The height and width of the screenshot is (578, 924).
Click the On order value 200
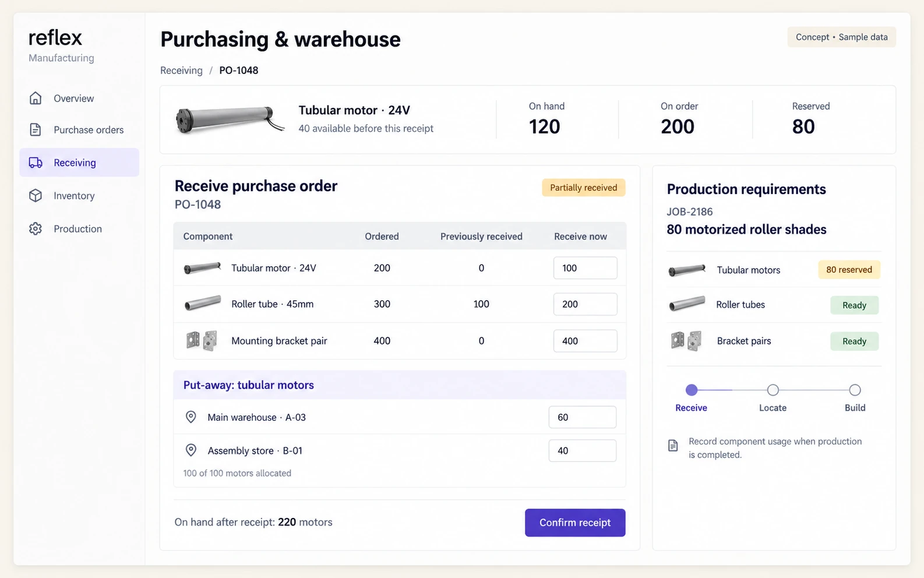click(678, 126)
